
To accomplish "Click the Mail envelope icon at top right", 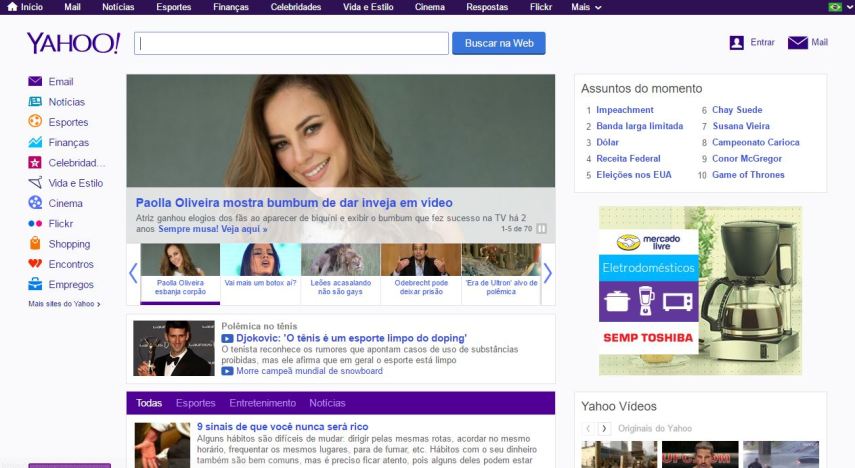I will coord(797,43).
